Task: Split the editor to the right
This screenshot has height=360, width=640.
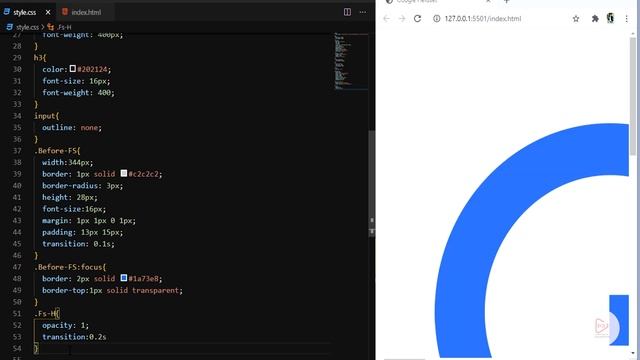Action: 347,12
